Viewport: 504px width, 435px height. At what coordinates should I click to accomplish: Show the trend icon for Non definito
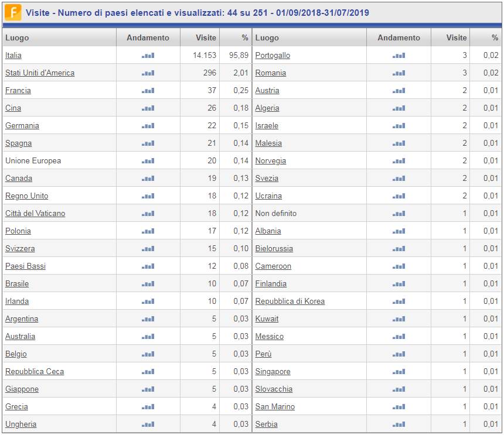pos(399,214)
